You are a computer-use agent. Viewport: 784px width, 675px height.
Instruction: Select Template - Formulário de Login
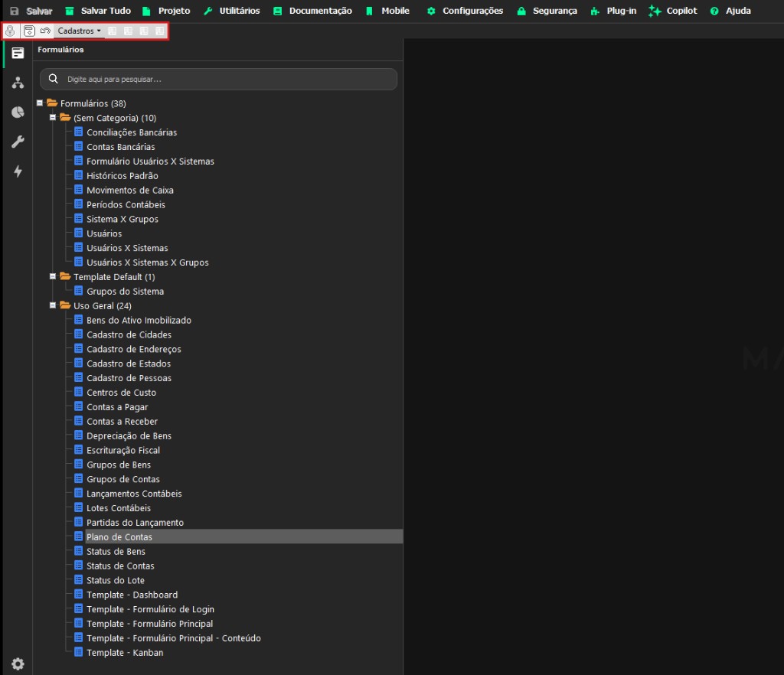click(x=150, y=609)
